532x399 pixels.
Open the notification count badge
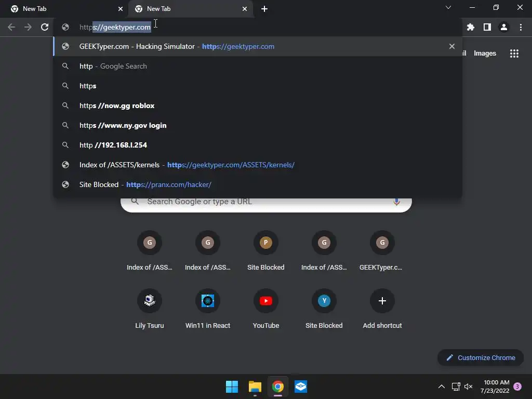tap(518, 387)
